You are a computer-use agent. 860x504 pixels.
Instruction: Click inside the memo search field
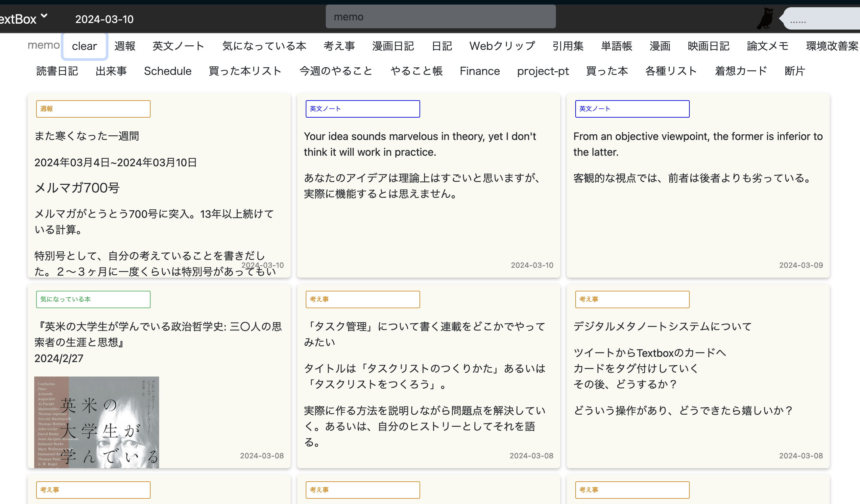(x=440, y=16)
